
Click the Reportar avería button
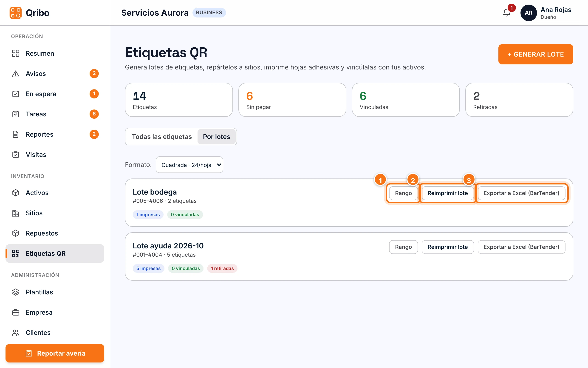55,353
